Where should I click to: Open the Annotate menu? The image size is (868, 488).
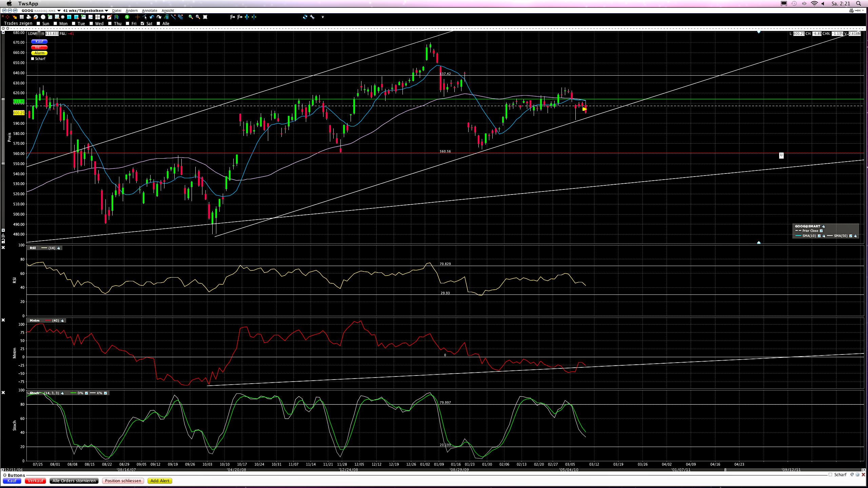point(150,11)
